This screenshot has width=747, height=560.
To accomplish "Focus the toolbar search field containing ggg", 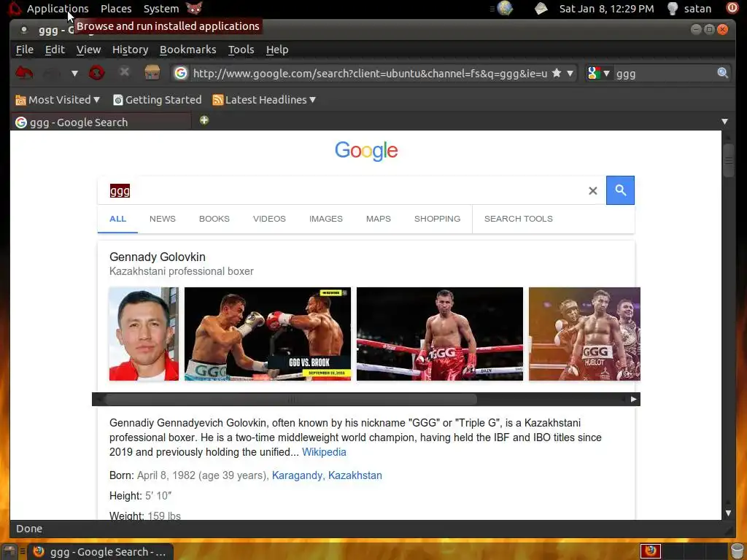I will 665,74.
